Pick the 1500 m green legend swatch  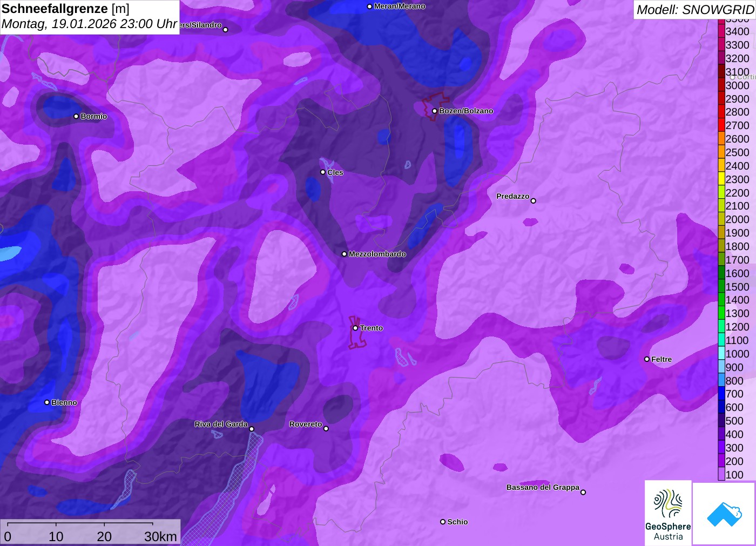click(721, 287)
